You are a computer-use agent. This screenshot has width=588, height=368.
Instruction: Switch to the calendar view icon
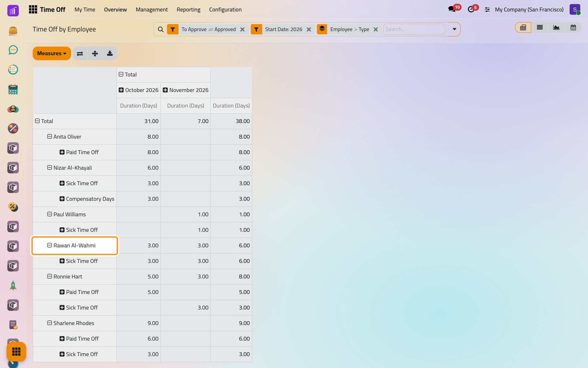[x=573, y=28]
